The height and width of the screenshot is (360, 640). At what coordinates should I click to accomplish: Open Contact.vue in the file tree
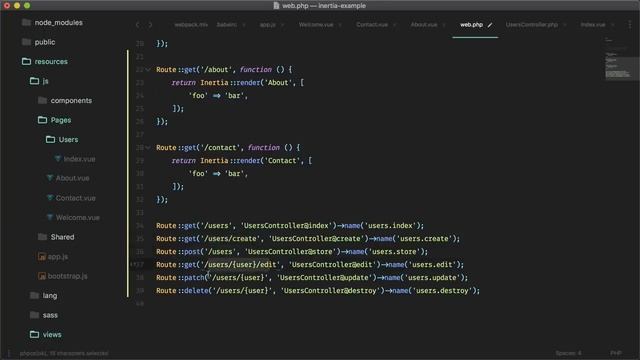[76, 198]
